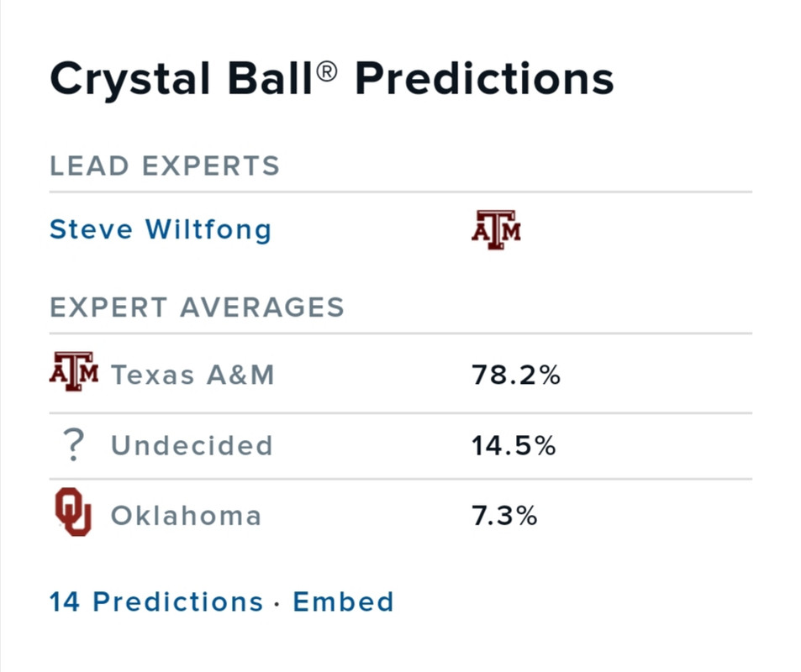Click the divider line under LEAD EXPERTS heading

tap(400, 192)
